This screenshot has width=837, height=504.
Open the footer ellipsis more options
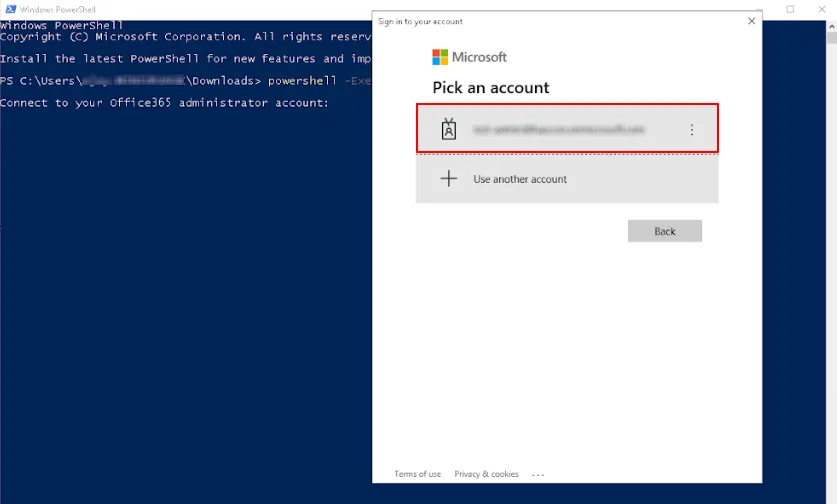538,474
